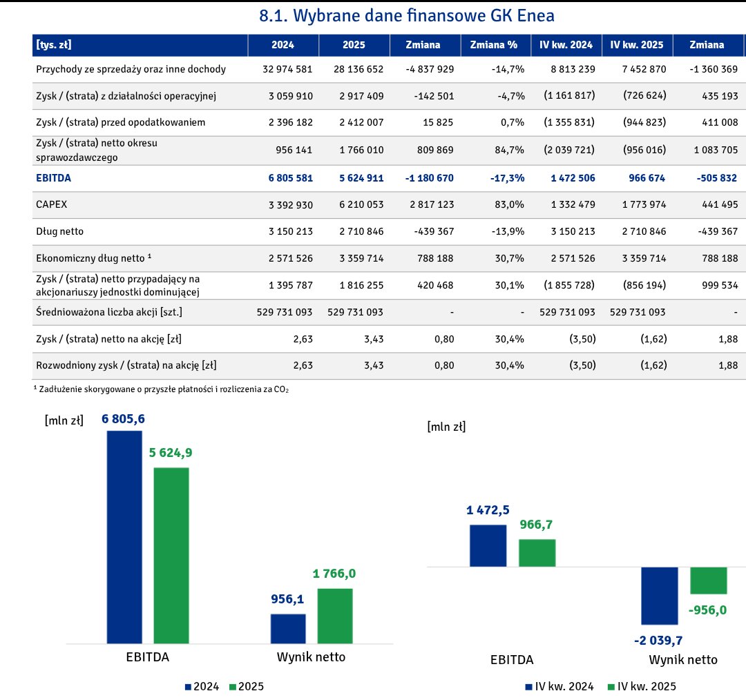Select the 'Zysk / (strata) z działalności operacyjnej' row label
This screenshot has height=700, width=746.
coord(126,96)
